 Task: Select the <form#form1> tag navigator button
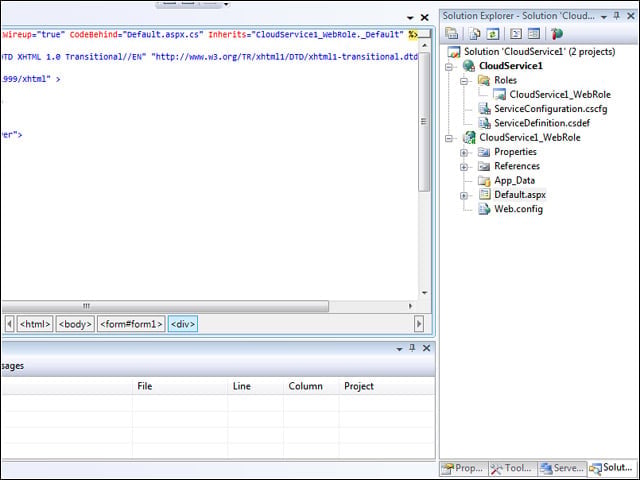tap(131, 324)
